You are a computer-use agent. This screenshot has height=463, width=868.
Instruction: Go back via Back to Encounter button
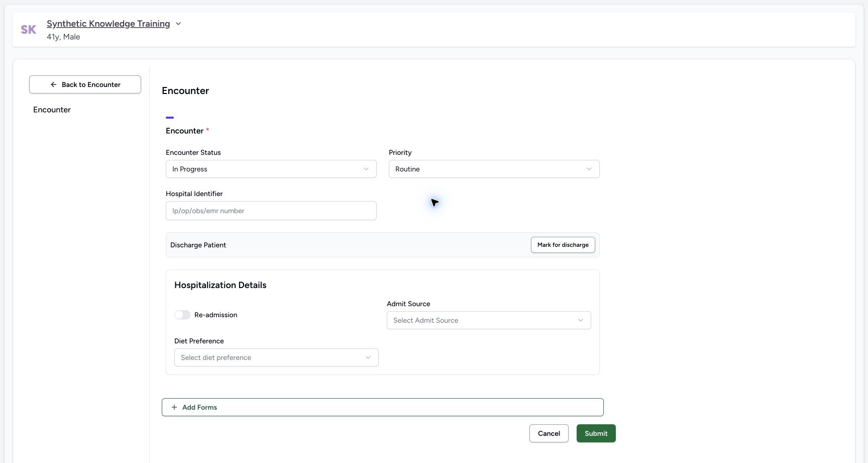[x=85, y=84]
